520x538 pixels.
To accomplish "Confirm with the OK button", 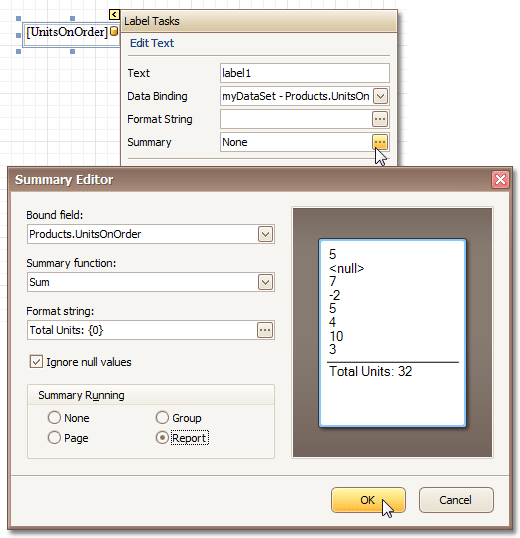I will pyautogui.click(x=368, y=500).
